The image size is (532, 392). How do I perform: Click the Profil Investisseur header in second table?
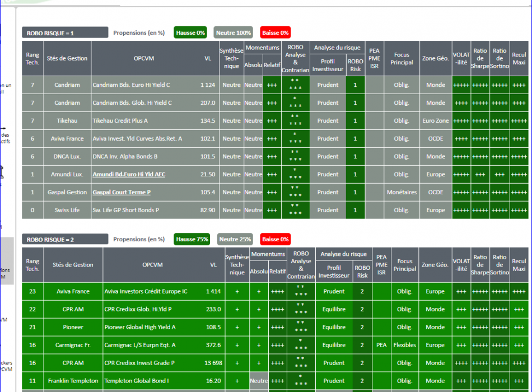[x=334, y=272]
